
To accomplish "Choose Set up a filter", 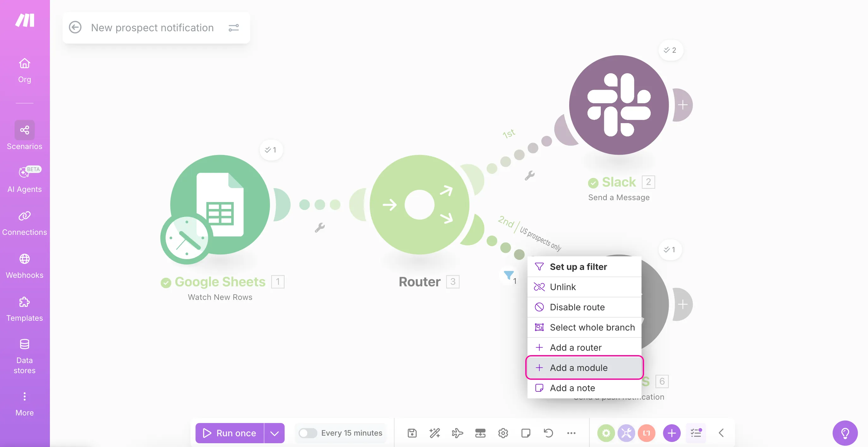I will [584, 267].
